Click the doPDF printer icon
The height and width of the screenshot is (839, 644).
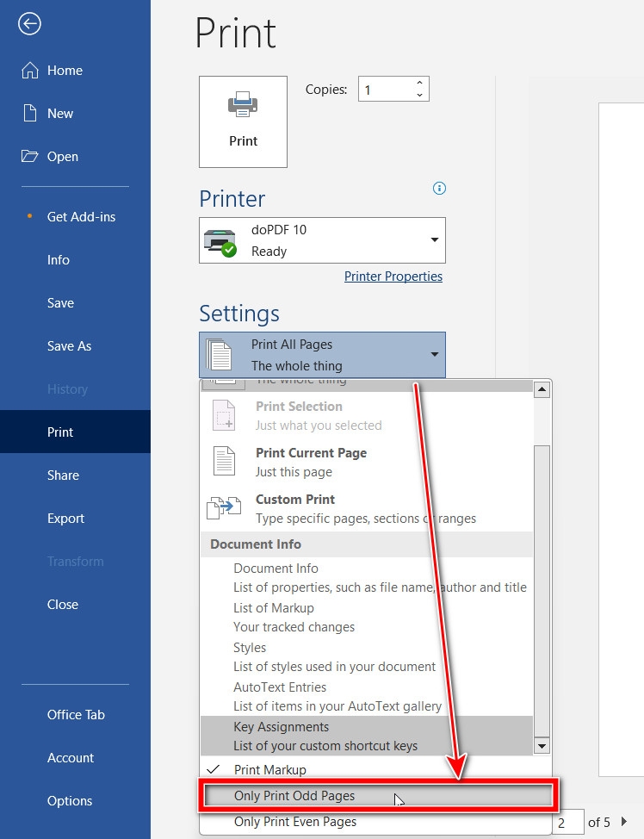pyautogui.click(x=220, y=243)
